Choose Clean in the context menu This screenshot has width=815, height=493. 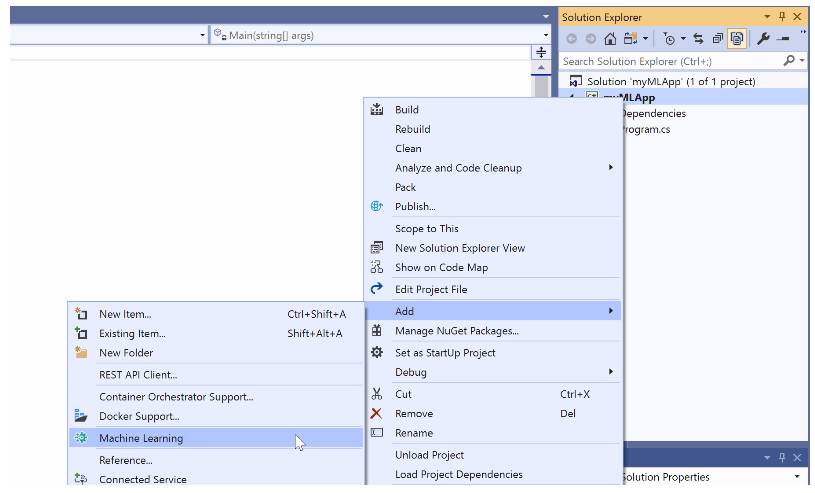coord(494,148)
